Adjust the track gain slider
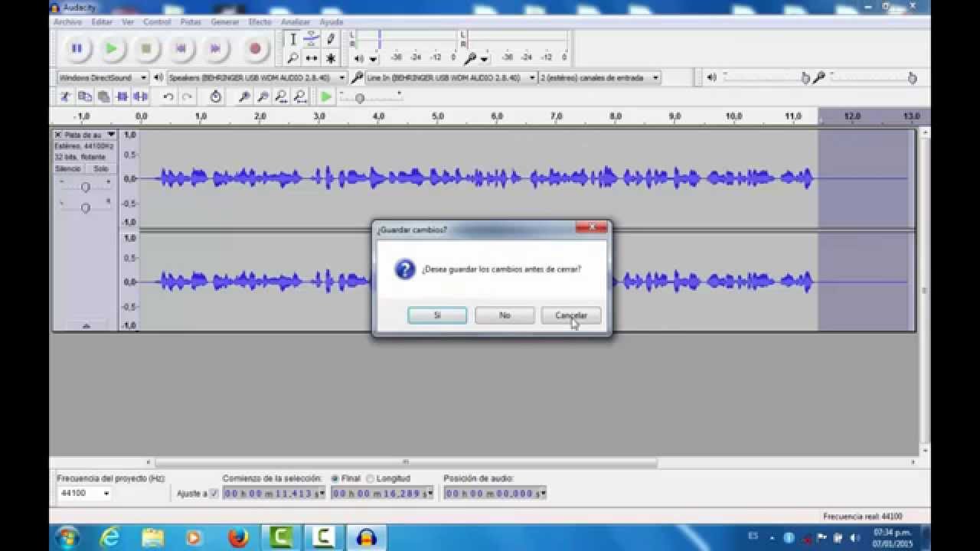Image resolution: width=980 pixels, height=551 pixels. [85, 187]
